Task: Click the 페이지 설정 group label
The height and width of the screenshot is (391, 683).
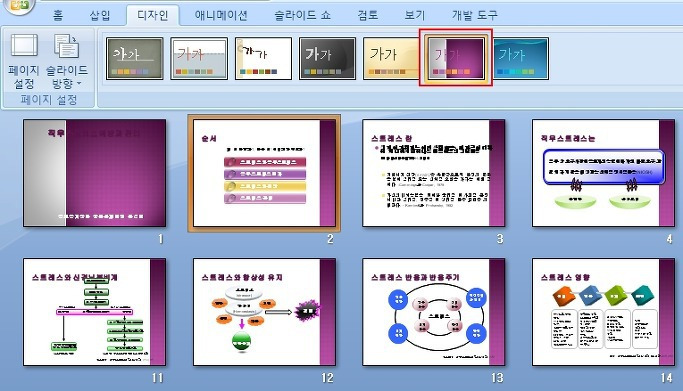Action: coord(49,100)
